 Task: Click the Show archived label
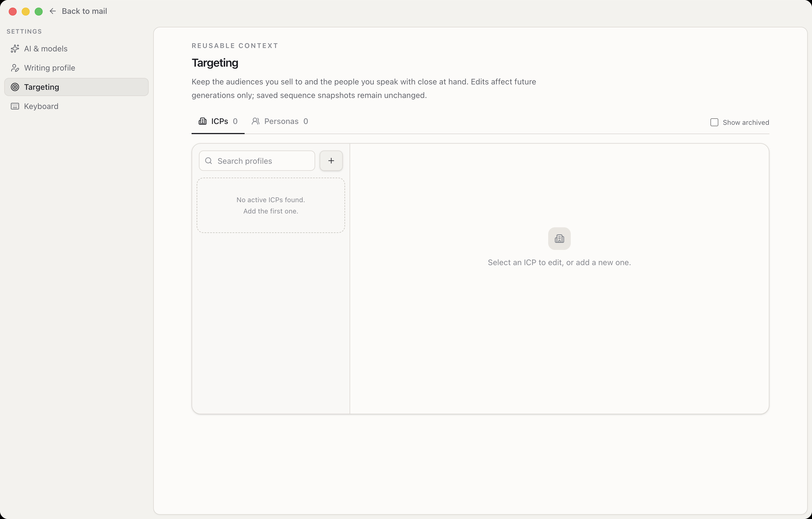(746, 123)
